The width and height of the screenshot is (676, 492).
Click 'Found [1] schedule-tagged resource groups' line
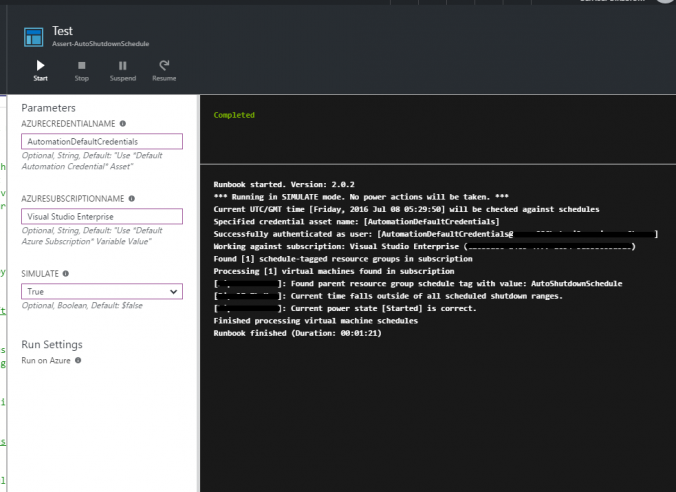click(343, 259)
